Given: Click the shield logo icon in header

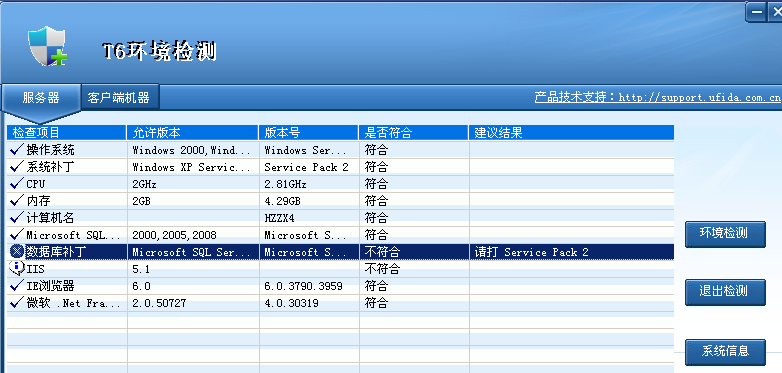Looking at the screenshot, I should click(x=47, y=46).
